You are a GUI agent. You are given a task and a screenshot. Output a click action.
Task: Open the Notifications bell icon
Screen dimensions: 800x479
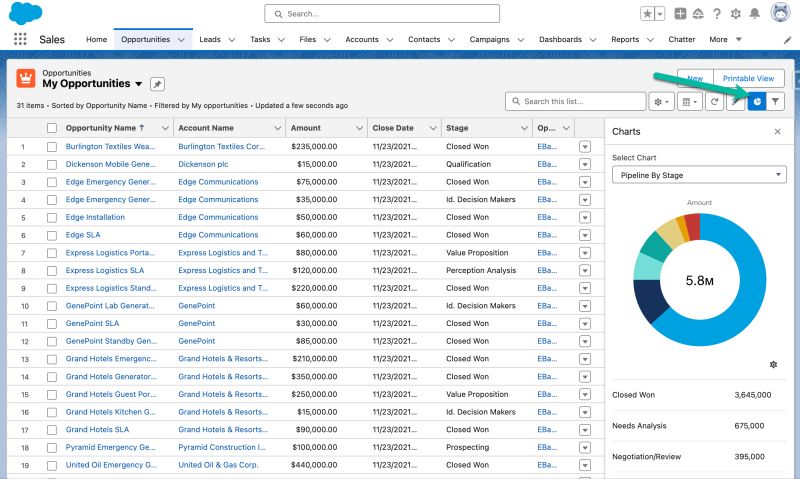click(x=754, y=14)
